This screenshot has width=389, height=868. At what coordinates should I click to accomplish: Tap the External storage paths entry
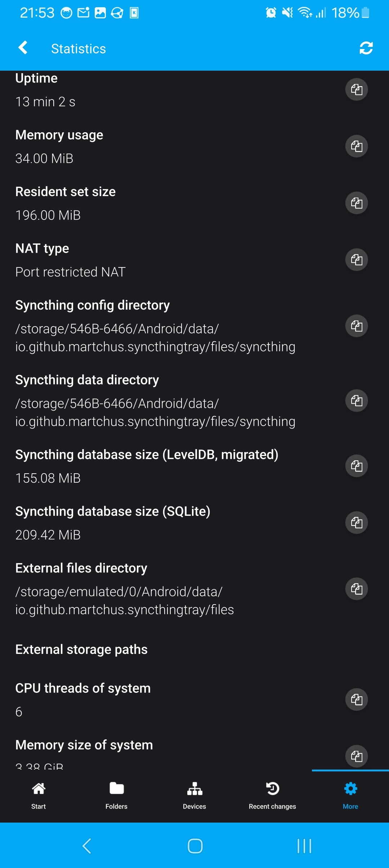[81, 650]
